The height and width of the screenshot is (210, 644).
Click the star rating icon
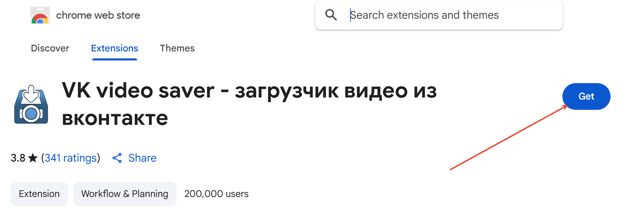tap(33, 158)
